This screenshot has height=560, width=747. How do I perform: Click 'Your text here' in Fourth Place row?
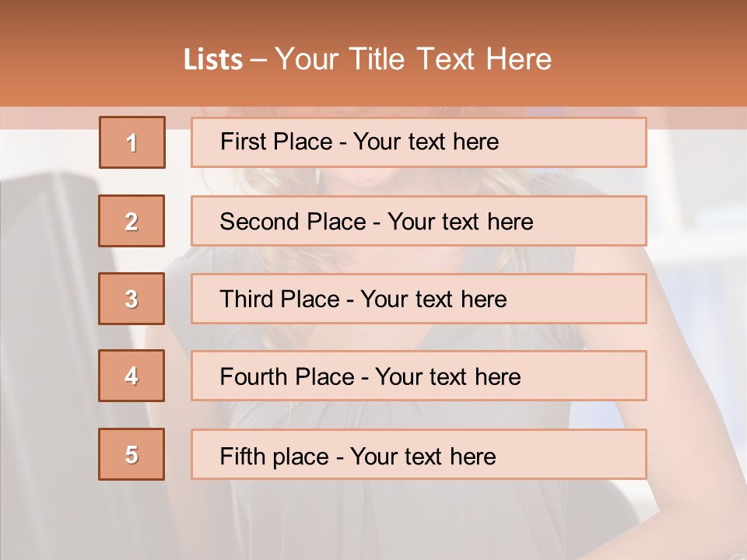(448, 376)
